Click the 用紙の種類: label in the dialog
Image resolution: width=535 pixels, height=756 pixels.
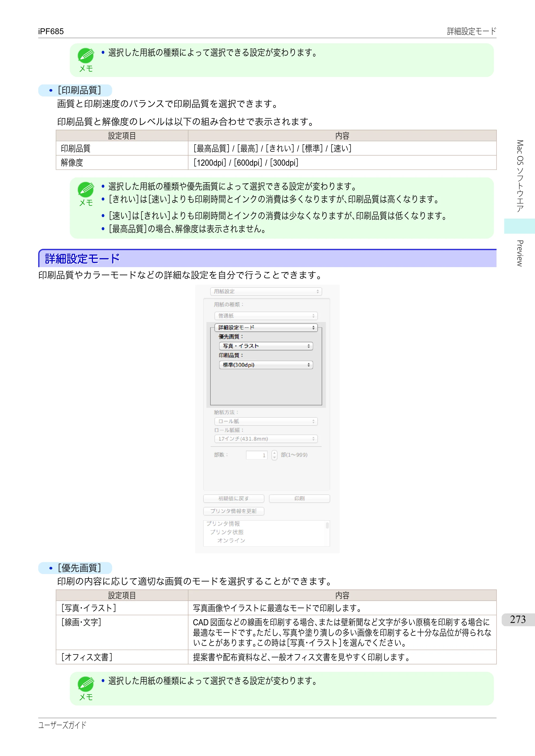click(229, 305)
